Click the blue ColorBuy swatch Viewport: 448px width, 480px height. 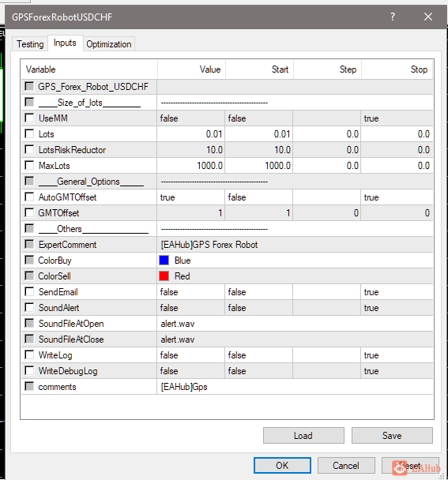[164, 261]
